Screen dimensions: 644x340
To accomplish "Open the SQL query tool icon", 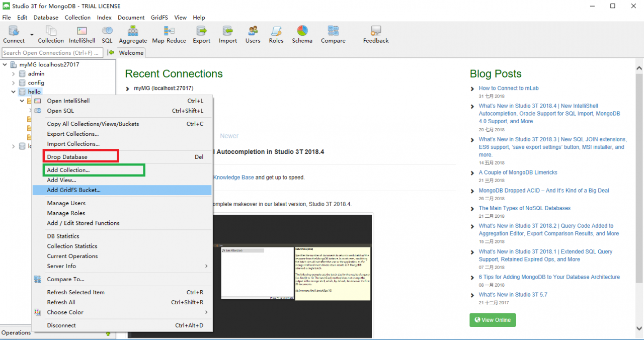I will pyautogui.click(x=107, y=34).
